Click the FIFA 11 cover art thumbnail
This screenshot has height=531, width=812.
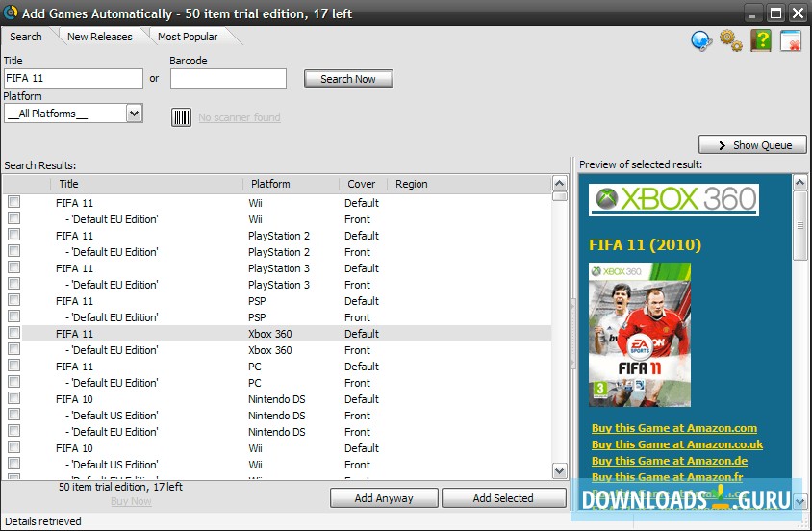tap(640, 335)
